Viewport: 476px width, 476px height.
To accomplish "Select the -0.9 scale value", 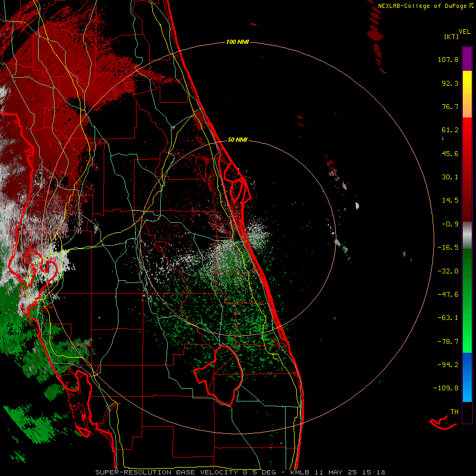I will point(450,224).
